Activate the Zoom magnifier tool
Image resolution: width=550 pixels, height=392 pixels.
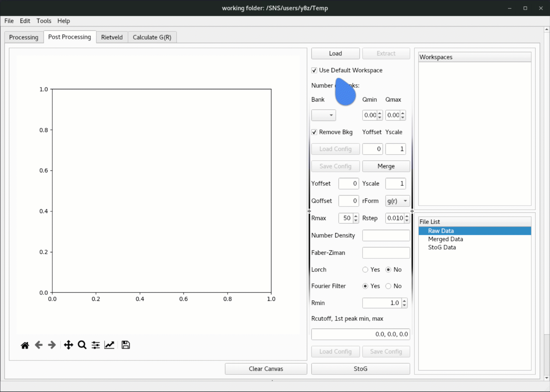pos(82,345)
